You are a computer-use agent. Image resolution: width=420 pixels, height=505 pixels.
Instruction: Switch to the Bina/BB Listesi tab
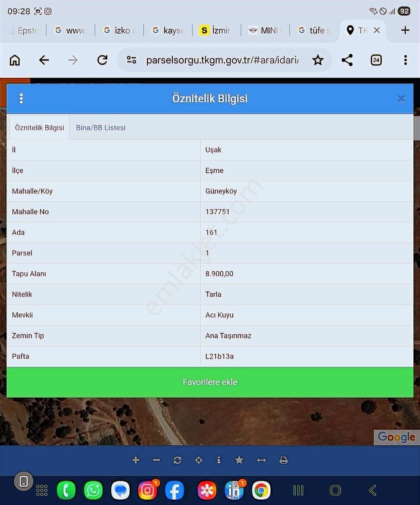[x=101, y=128]
